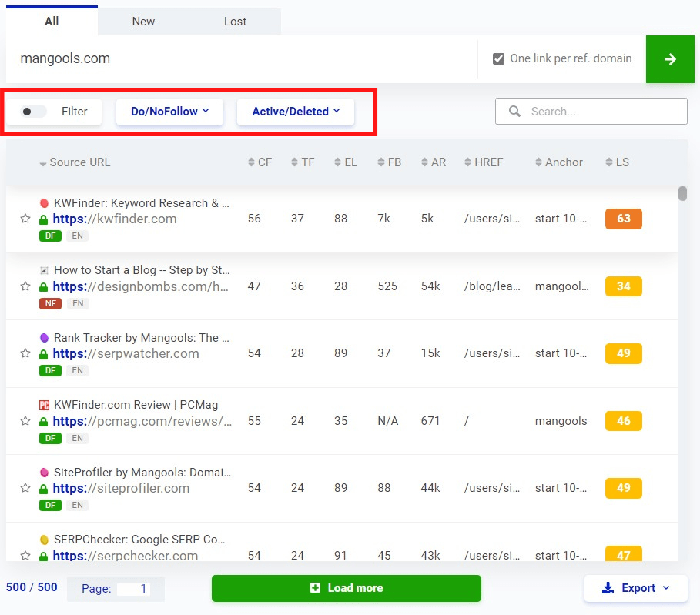Sort by HREF column
Screen dimensions: 700x615
[x=484, y=162]
